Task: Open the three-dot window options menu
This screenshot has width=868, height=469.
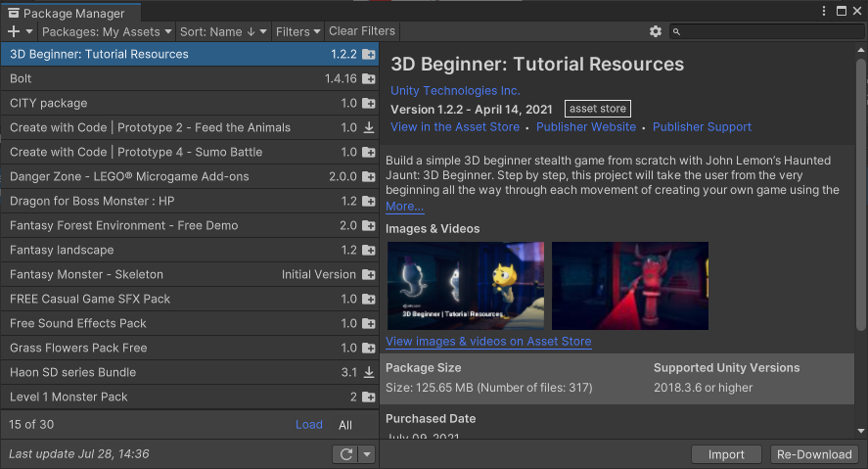Action: pos(824,11)
